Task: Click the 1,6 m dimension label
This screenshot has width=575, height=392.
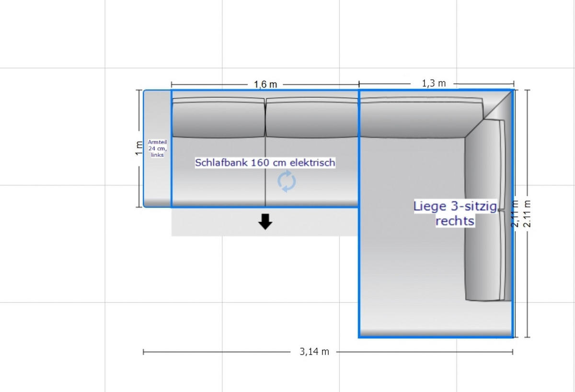Action: tap(265, 84)
